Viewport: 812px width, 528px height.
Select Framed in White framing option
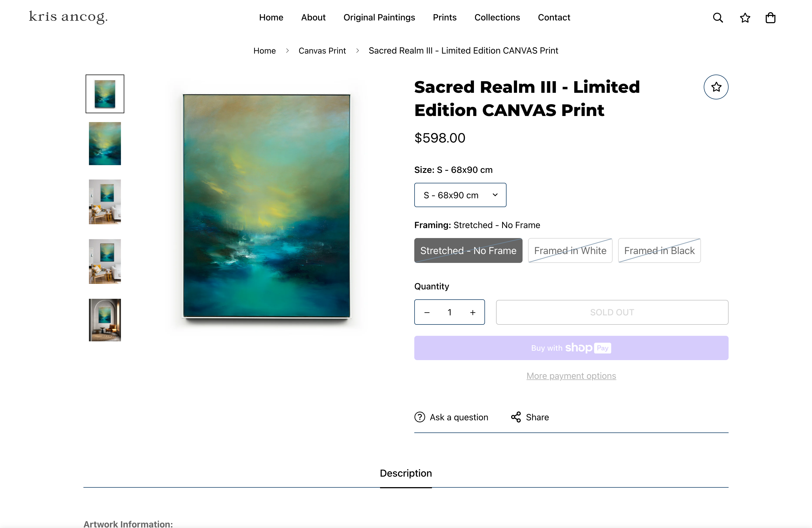tap(570, 251)
